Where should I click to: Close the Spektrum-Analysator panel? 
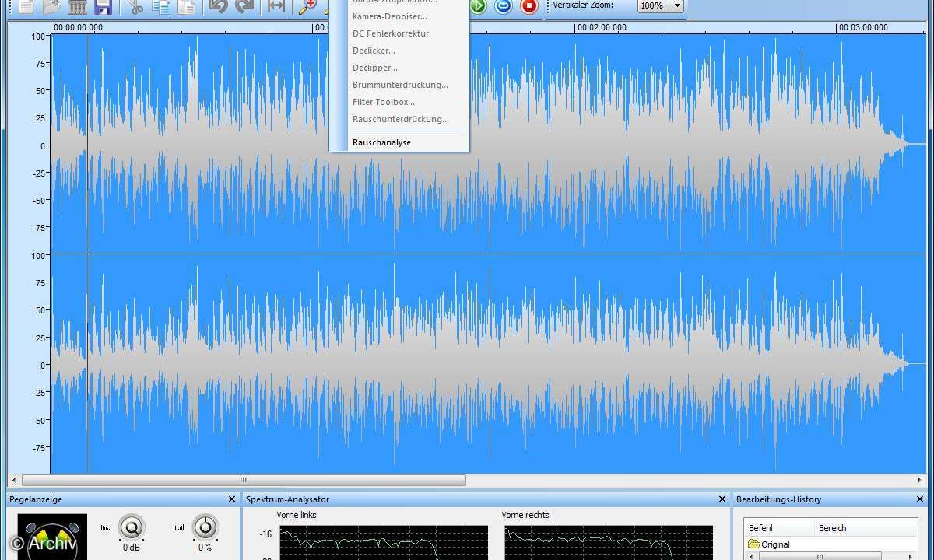tap(723, 499)
